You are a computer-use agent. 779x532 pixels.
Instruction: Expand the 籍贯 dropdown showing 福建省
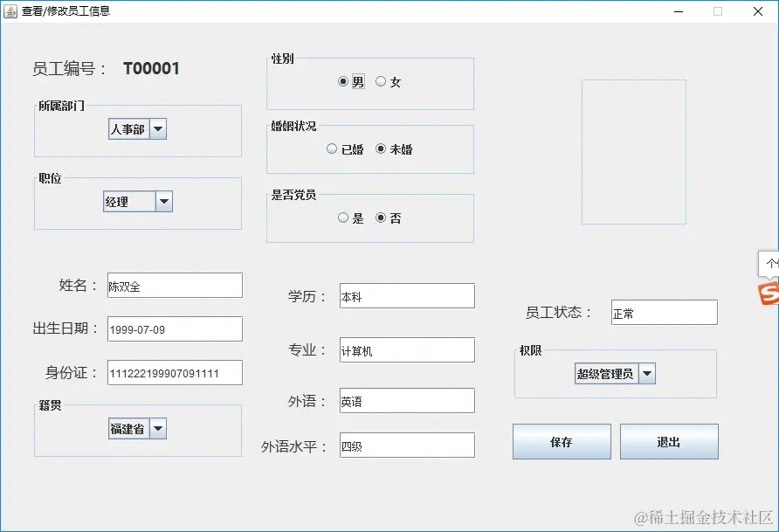tap(160, 428)
